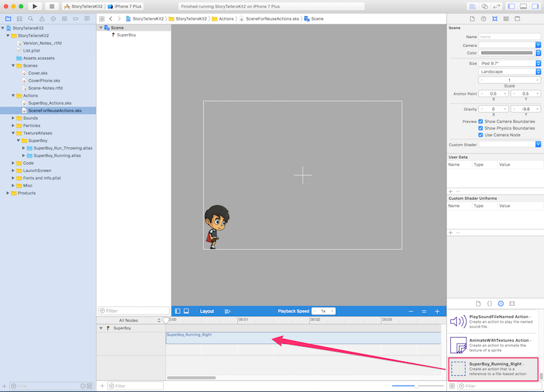This screenshot has height=392, width=544.
Task: Toggle the scene outline panel icon
Action: [177, 311]
